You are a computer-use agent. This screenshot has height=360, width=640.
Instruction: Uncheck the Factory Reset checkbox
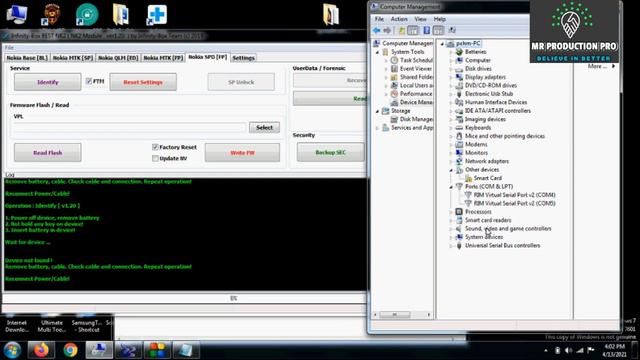click(155, 147)
